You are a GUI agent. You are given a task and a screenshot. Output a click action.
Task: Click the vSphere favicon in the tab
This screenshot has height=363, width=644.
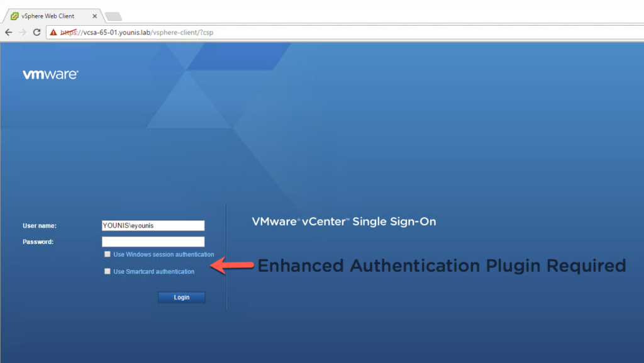pyautogui.click(x=14, y=16)
